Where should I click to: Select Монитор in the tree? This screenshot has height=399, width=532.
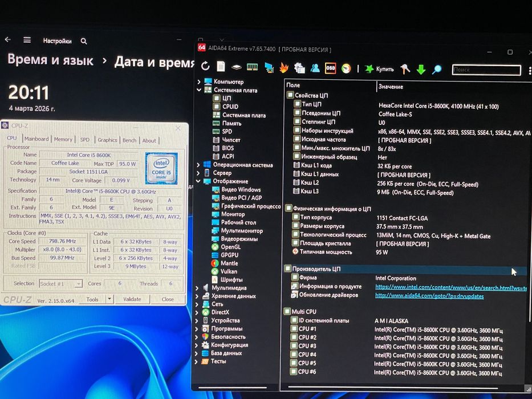click(228, 214)
